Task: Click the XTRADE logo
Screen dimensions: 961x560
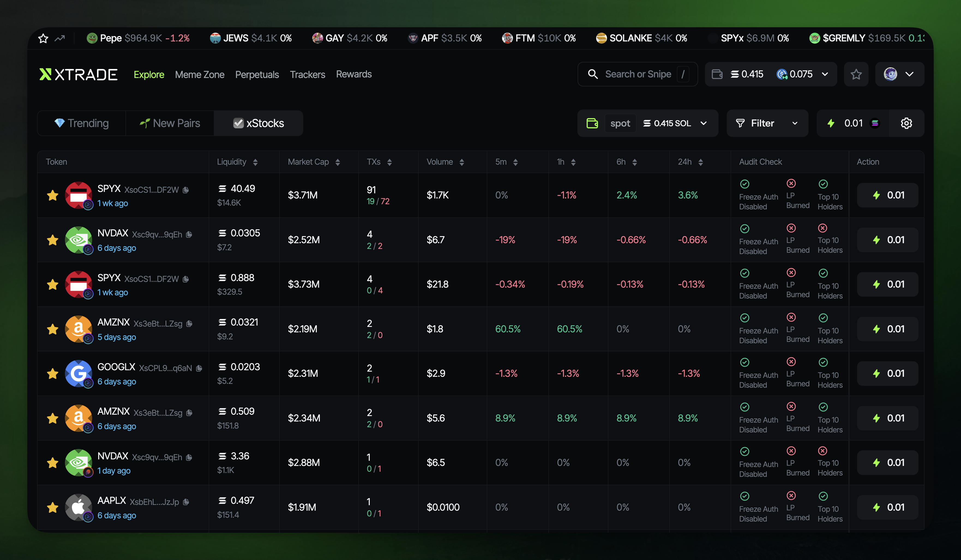Action: click(79, 74)
